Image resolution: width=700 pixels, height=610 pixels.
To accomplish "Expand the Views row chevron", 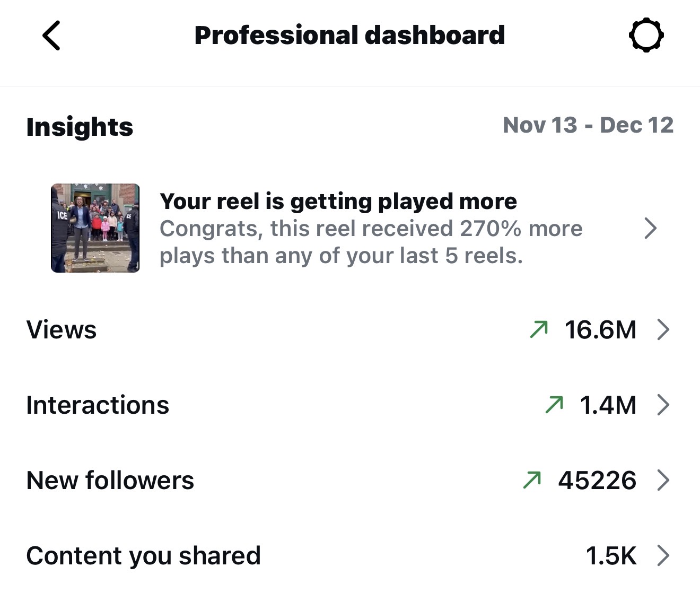I will 663,329.
